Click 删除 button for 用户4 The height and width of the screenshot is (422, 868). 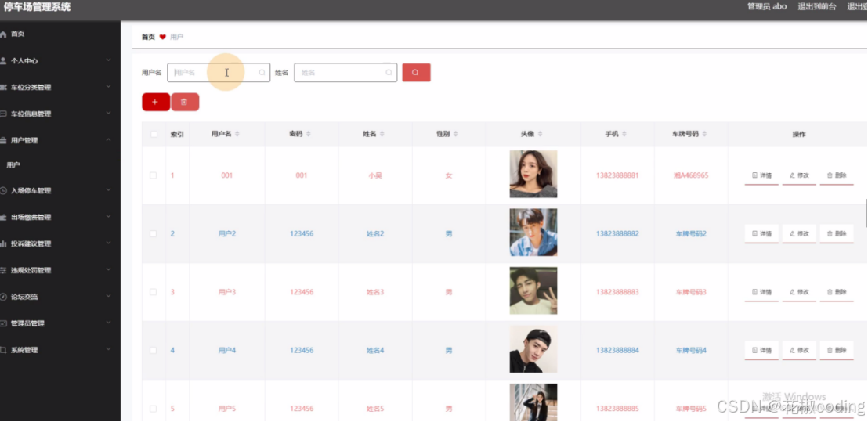(837, 351)
